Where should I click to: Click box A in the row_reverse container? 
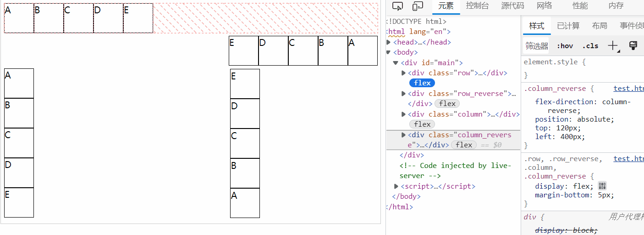(x=363, y=51)
